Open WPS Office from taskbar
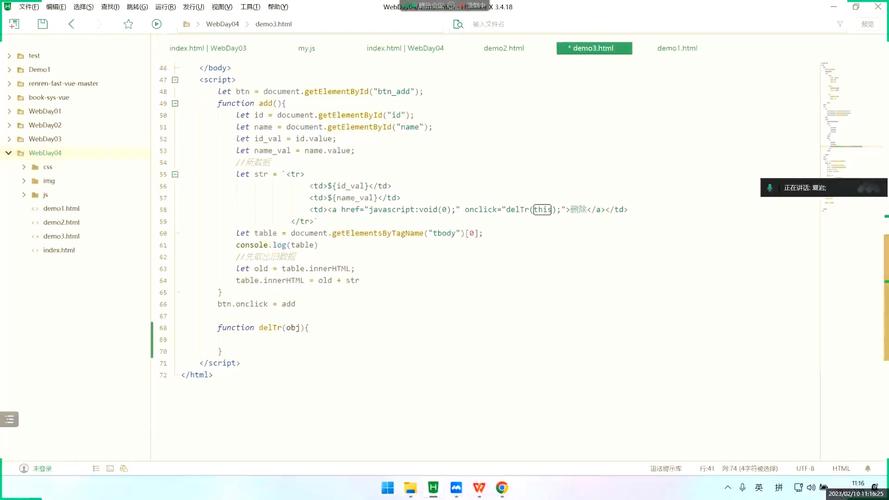The height and width of the screenshot is (500, 889). pos(479,488)
